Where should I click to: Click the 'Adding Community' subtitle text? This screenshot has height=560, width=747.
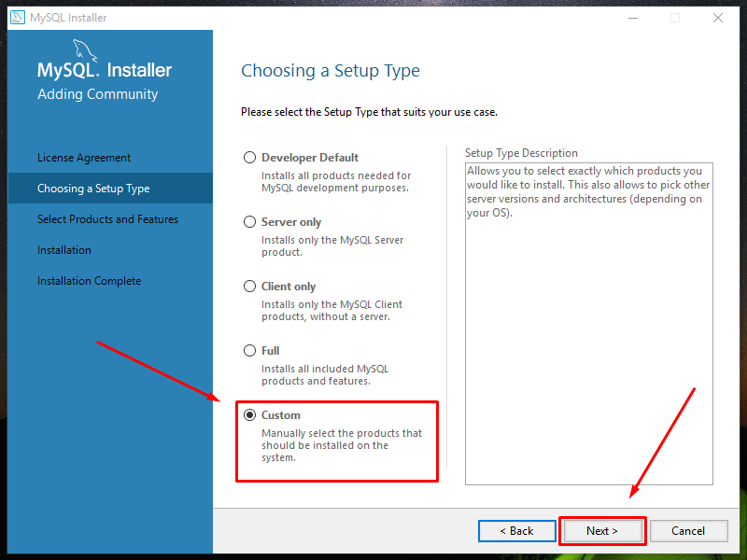[x=98, y=94]
